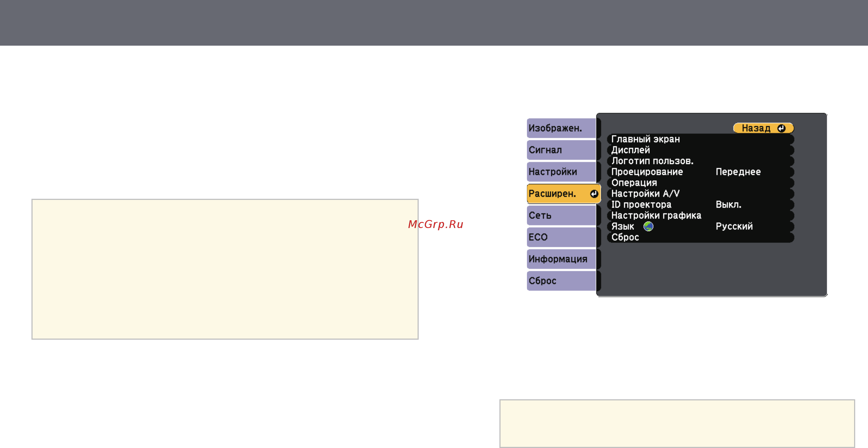Open Настройки графика menu item
The image size is (868, 448).
coord(700,216)
